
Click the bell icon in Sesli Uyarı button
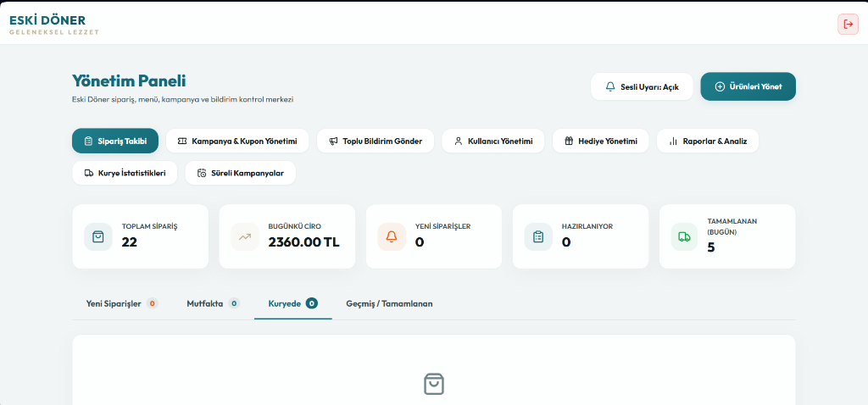pyautogui.click(x=610, y=87)
